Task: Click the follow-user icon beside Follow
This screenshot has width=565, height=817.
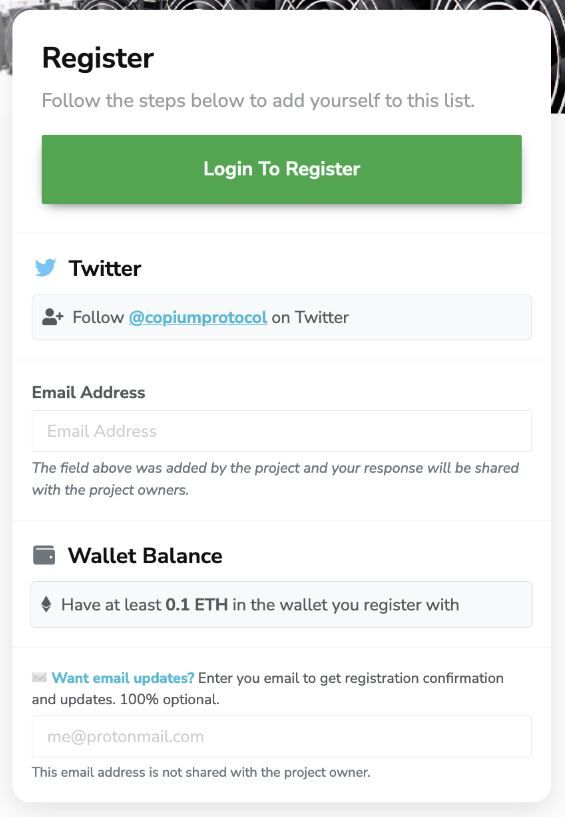Action: tap(52, 317)
